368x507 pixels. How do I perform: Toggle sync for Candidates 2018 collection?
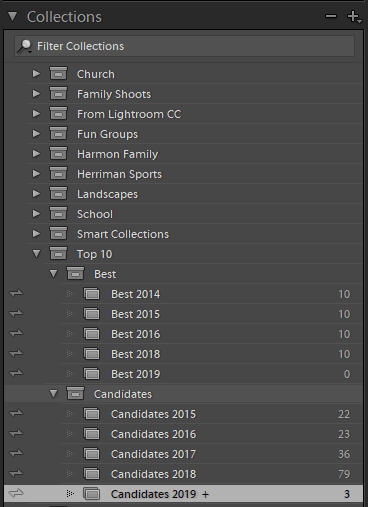[16, 473]
